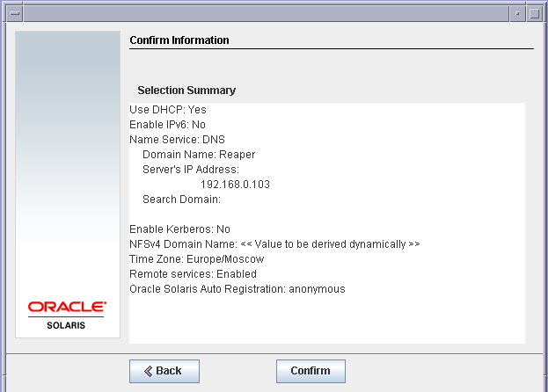
Task: Click the NFSv4 Domain Name line
Action: point(274,244)
